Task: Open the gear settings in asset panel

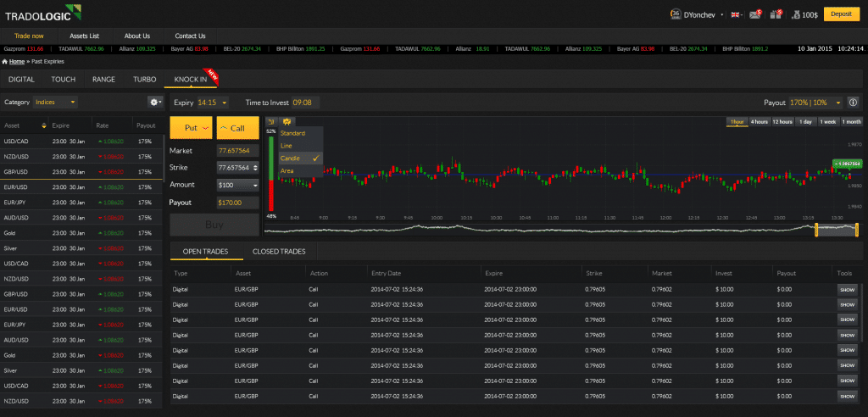Action: (155, 102)
